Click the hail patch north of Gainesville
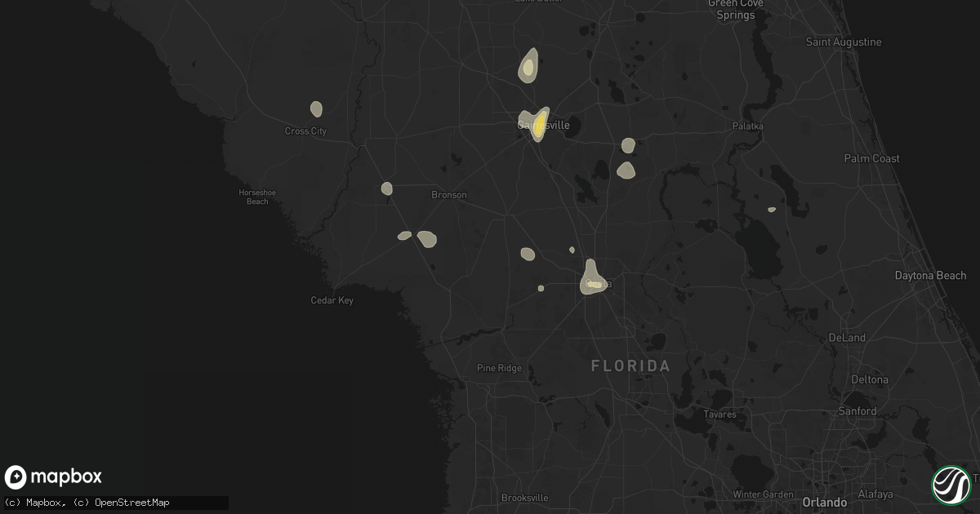This screenshot has height=514, width=980. click(x=528, y=65)
